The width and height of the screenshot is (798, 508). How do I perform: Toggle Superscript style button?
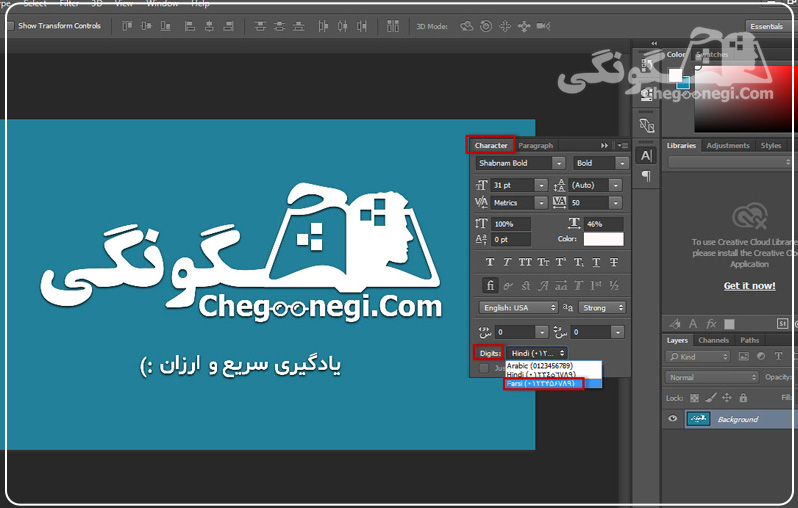click(x=561, y=262)
